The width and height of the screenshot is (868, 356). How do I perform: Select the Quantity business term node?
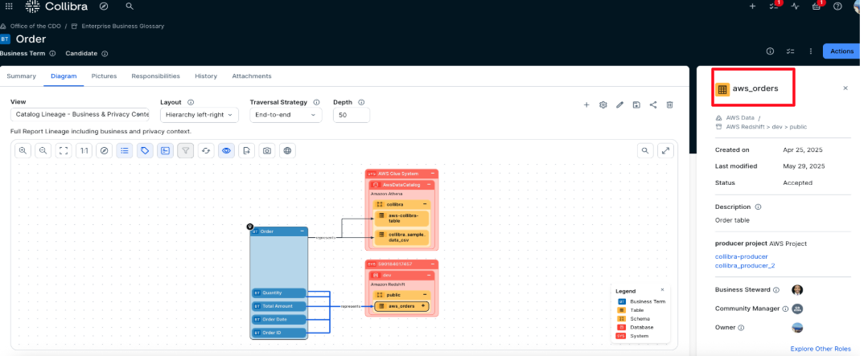coord(279,293)
